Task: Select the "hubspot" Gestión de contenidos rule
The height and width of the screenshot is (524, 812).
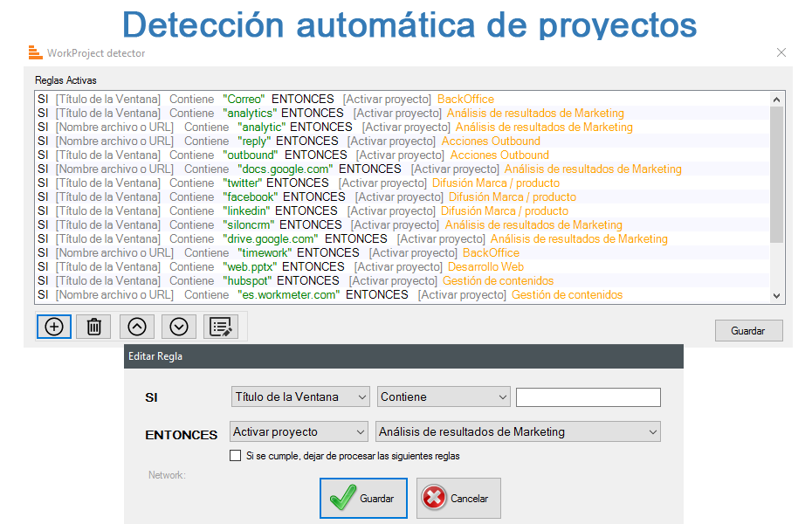Action: click(x=295, y=281)
